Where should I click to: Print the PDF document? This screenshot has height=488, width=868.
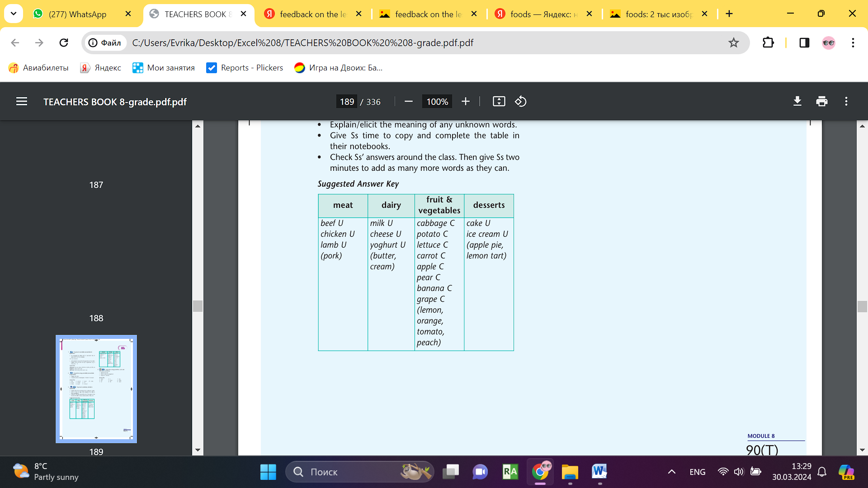(x=821, y=102)
